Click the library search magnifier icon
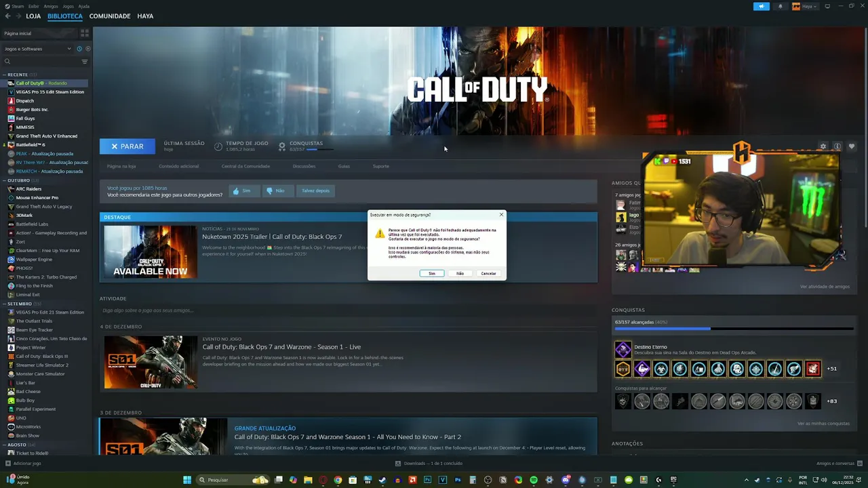The width and height of the screenshot is (868, 488). pyautogui.click(x=7, y=62)
